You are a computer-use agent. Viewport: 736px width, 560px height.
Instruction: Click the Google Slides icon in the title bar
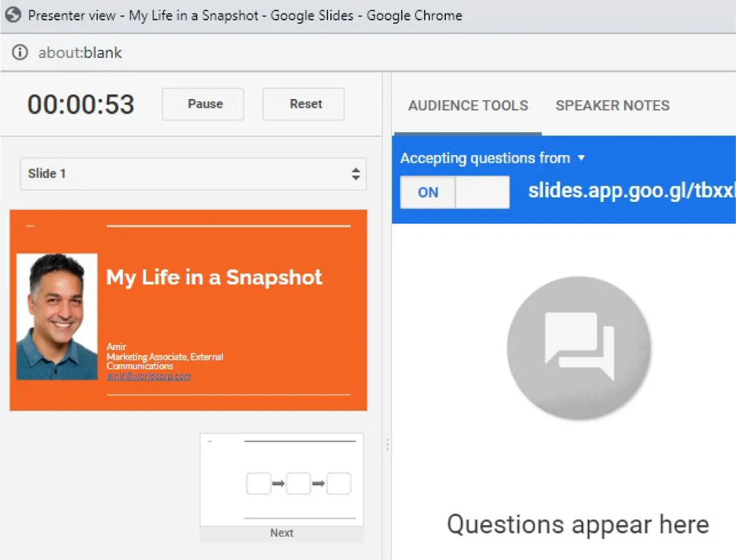click(12, 15)
